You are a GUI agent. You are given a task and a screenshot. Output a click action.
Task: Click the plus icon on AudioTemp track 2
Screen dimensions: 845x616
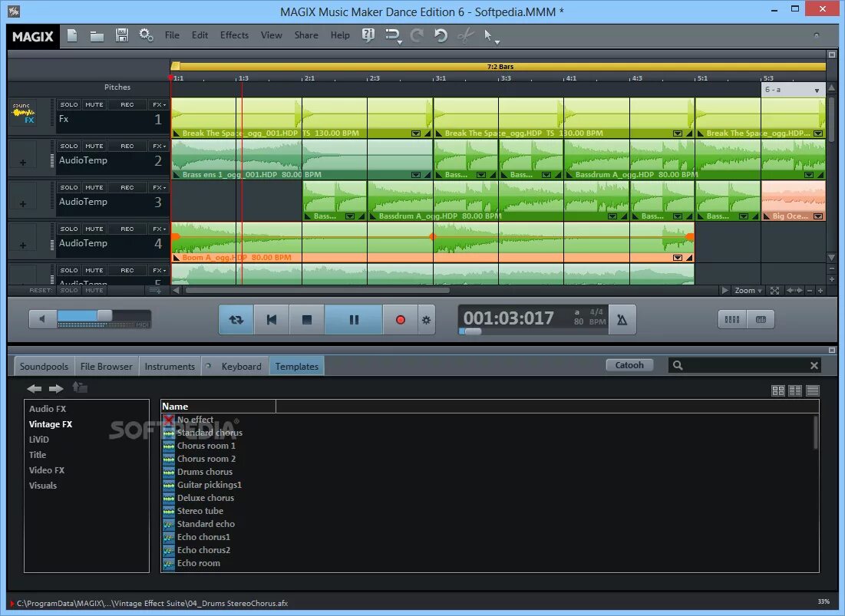22,162
